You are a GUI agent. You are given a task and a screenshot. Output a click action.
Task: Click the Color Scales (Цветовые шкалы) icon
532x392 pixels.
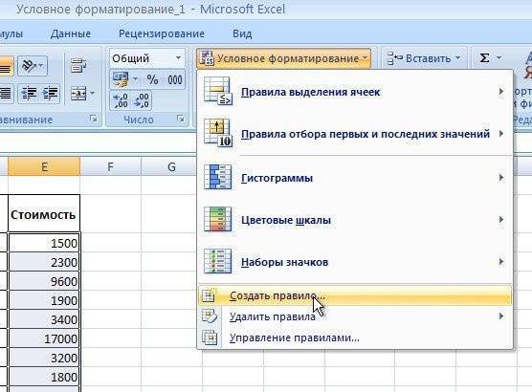pyautogui.click(x=218, y=219)
